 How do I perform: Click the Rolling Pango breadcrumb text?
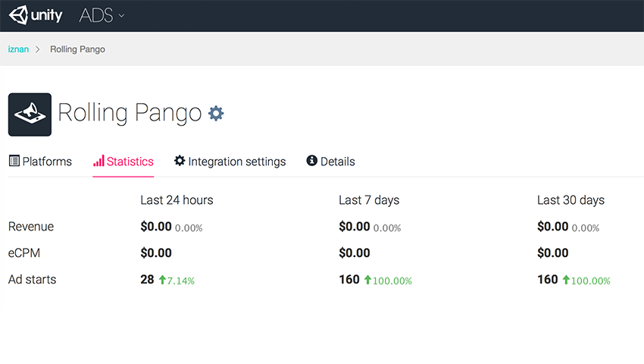77,49
